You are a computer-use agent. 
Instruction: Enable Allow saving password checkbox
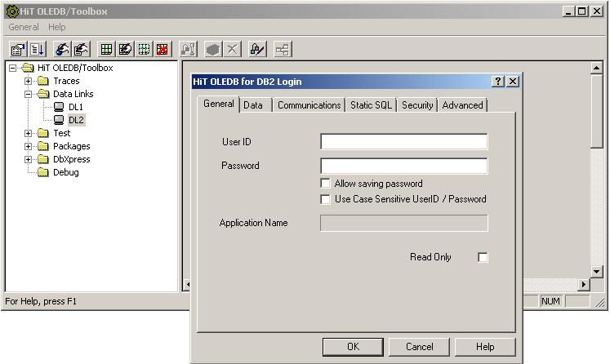[x=325, y=183]
